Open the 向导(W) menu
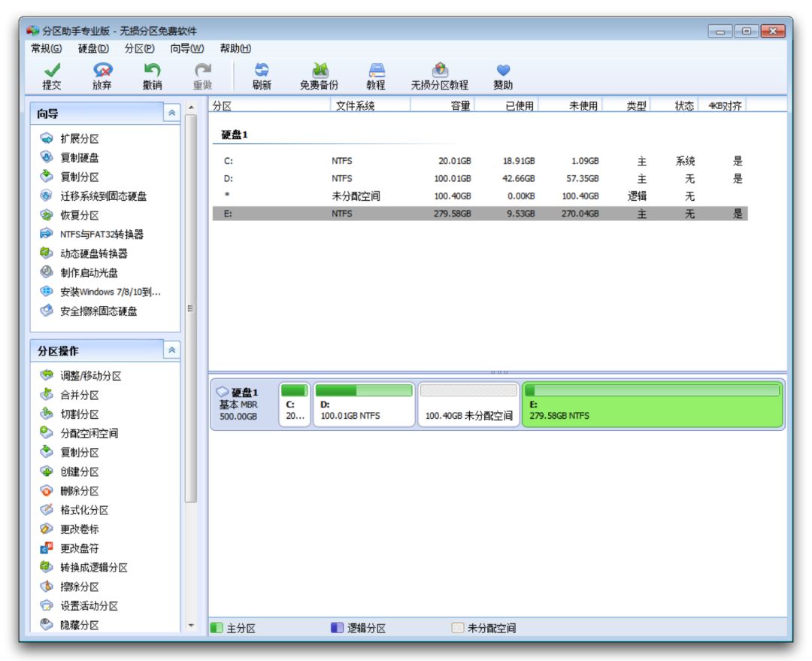 [186, 49]
